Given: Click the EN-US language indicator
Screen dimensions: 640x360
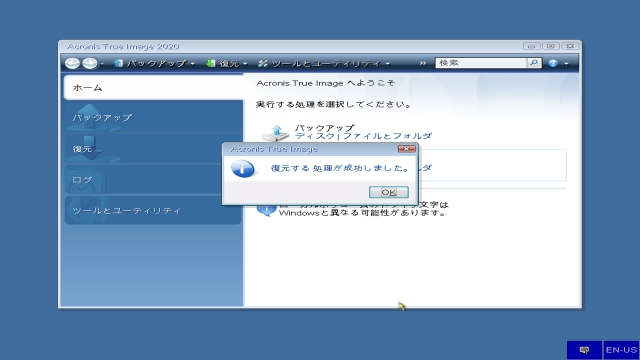Looking at the screenshot, I should point(621,350).
